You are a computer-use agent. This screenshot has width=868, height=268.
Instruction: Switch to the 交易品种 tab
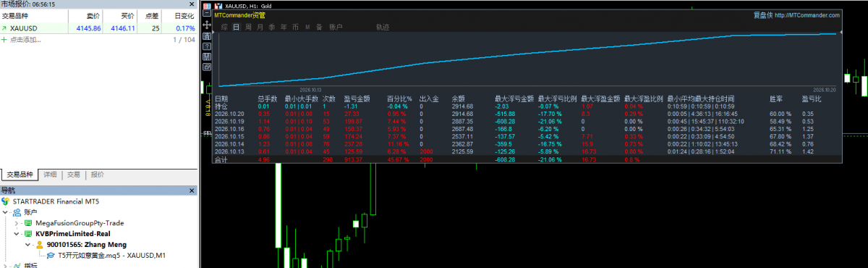click(20, 175)
